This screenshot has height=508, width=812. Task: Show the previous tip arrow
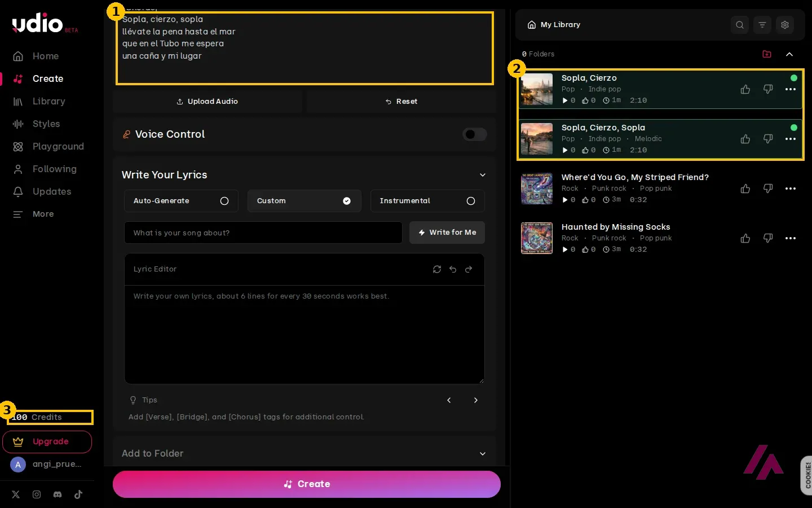[449, 400]
